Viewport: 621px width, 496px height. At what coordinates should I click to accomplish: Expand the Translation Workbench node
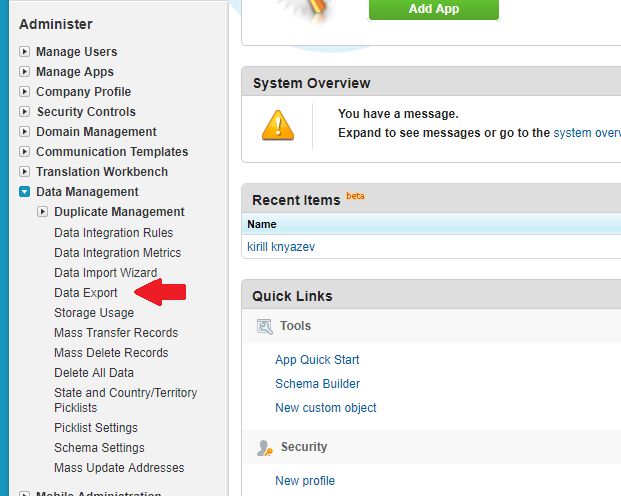pyautogui.click(x=25, y=172)
